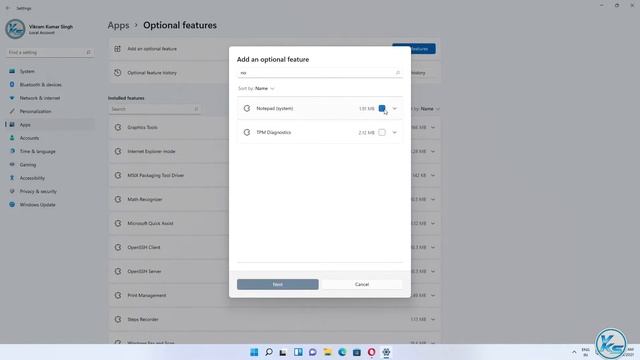Image resolution: width=640 pixels, height=360 pixels.
Task: Open Vikram Kumar Singh account profile
Action: [40, 29]
